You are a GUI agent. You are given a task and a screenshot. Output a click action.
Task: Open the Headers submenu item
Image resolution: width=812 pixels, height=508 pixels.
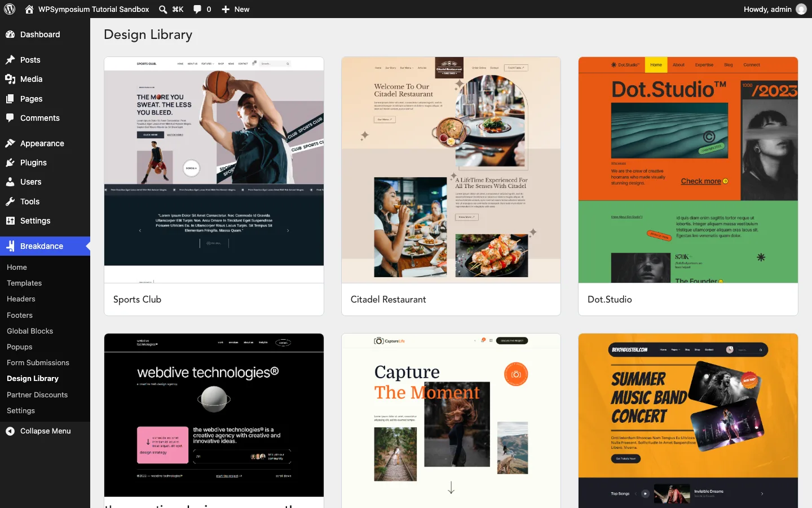tap(21, 299)
